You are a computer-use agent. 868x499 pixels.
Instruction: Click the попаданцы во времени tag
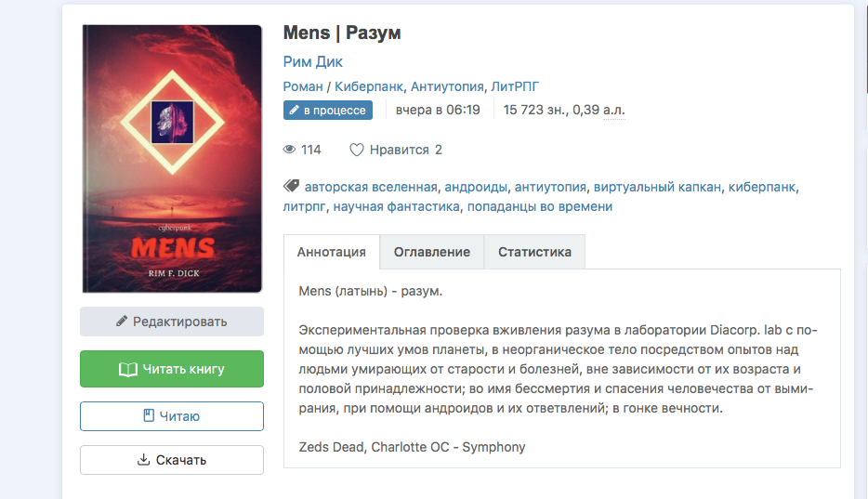[x=540, y=206]
